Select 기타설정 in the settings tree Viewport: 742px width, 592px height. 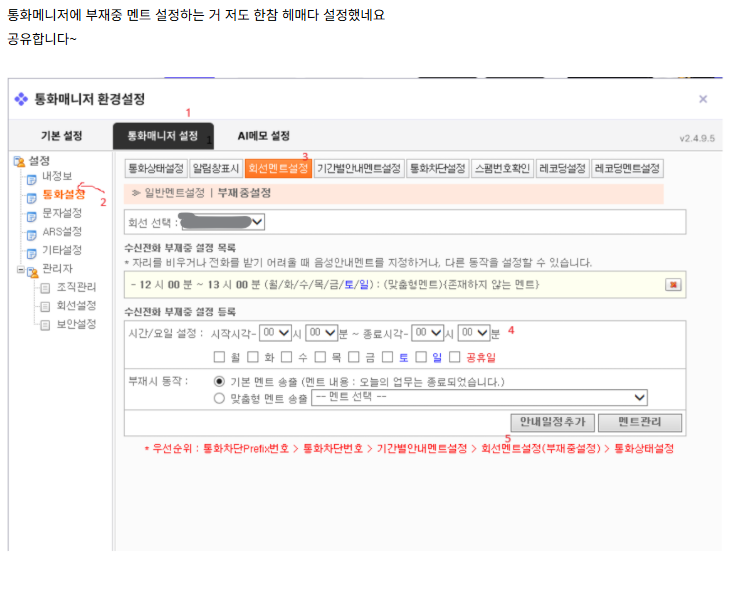(x=62, y=250)
